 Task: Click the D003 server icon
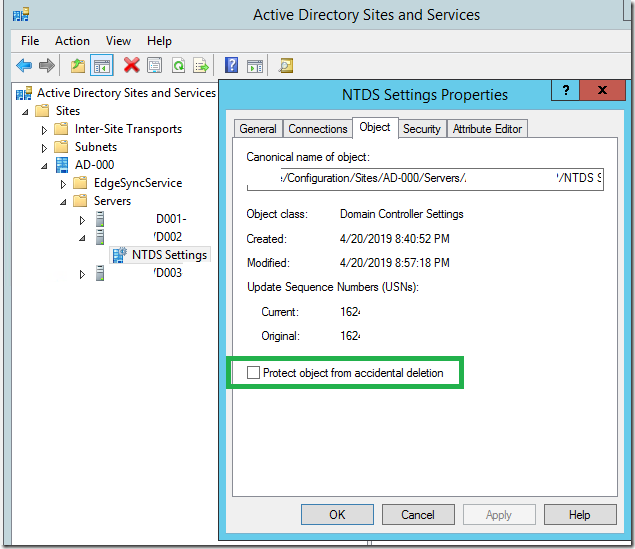(x=100, y=273)
